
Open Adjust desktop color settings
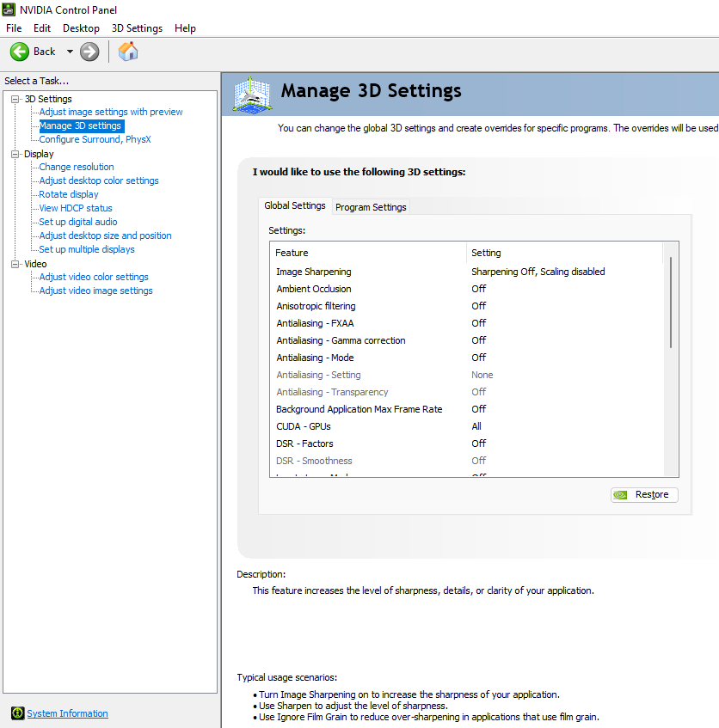(x=99, y=180)
